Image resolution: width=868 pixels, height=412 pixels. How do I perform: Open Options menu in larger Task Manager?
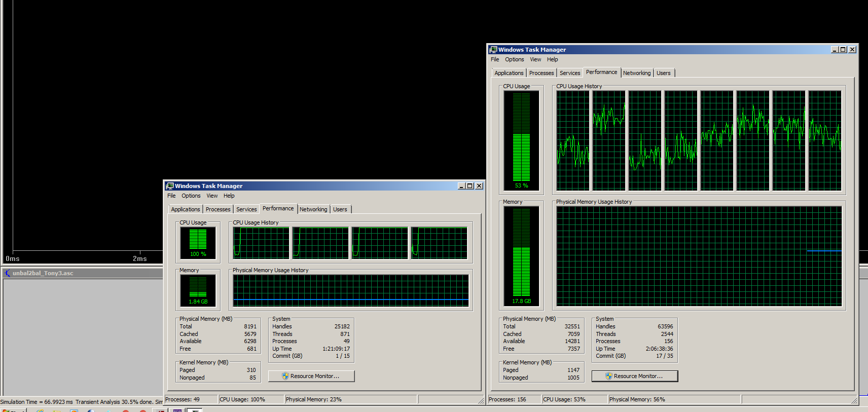515,59
